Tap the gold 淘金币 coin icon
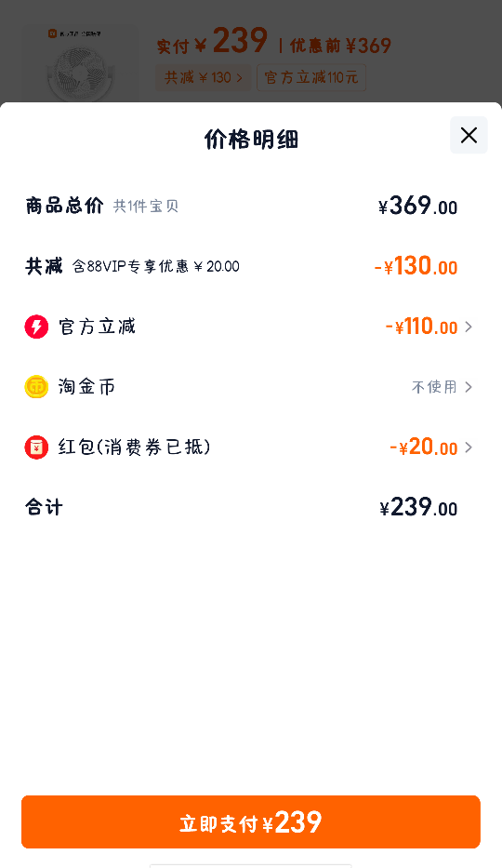The height and width of the screenshot is (868, 502). pyautogui.click(x=36, y=387)
